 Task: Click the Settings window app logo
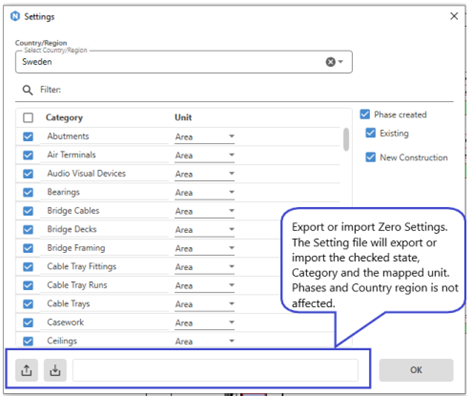(x=15, y=16)
